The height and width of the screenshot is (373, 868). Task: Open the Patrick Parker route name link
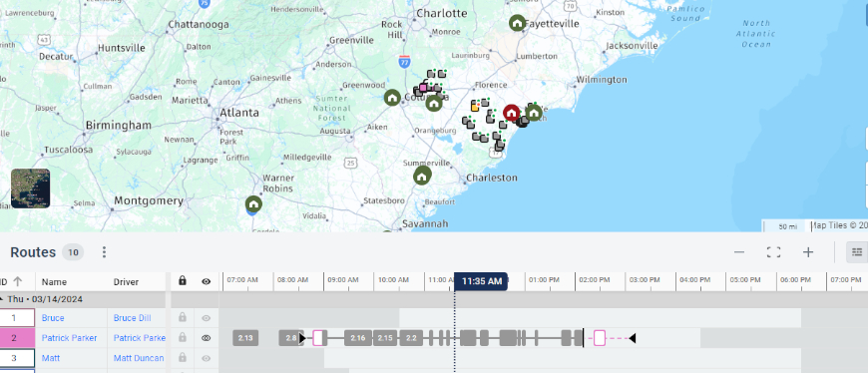(x=69, y=337)
